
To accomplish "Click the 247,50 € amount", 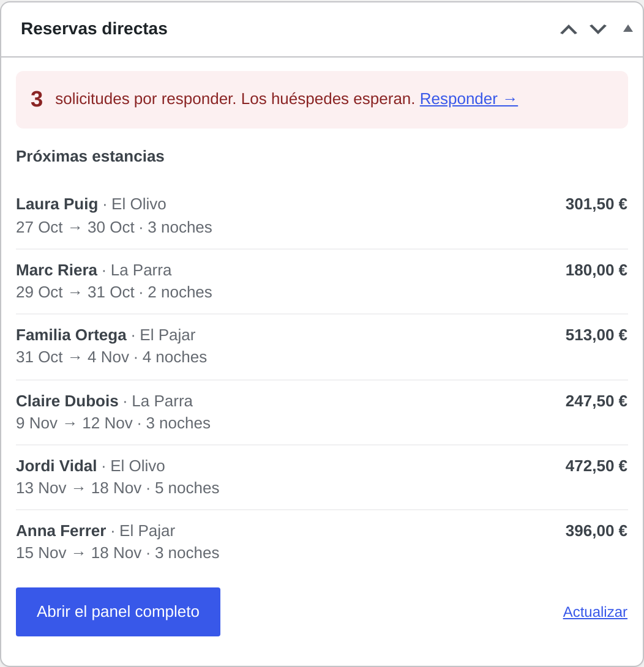I will [x=596, y=401].
